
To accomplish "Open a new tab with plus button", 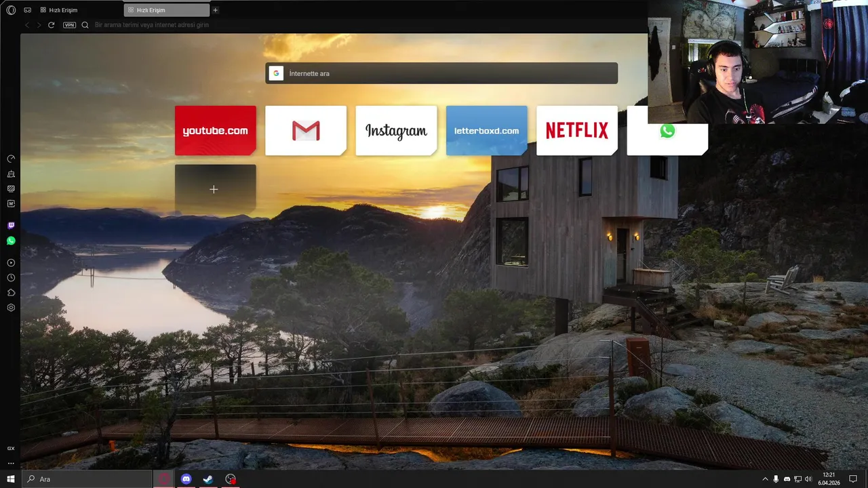I will 216,10.
